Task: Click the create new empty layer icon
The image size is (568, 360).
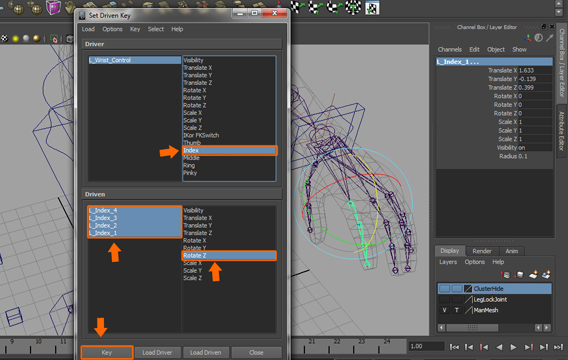Action: [533, 275]
